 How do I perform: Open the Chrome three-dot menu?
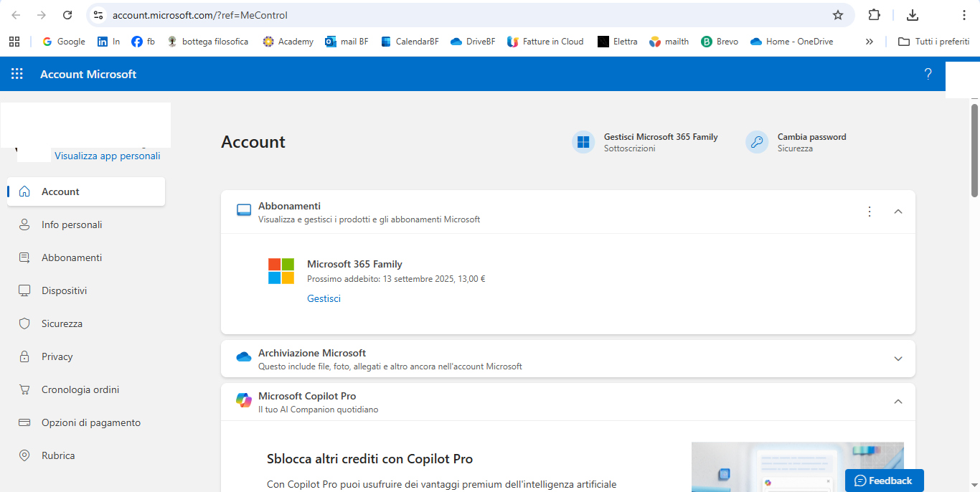tap(963, 15)
